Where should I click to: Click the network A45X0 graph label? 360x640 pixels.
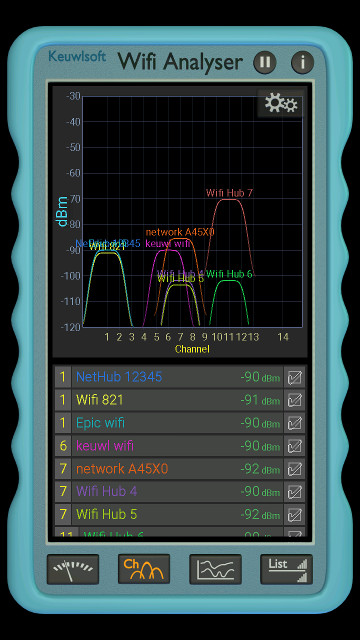(180, 232)
